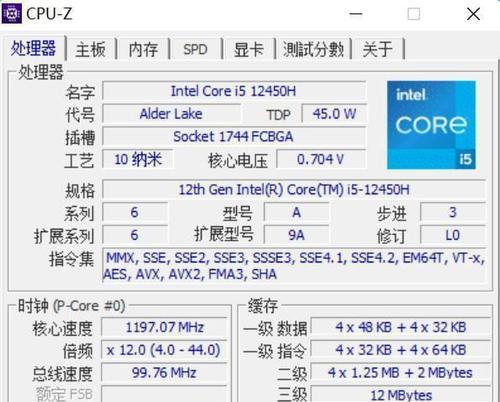Viewport: 500px width, 402px height.
Task: Click the processor name field Intel Core i5 12450H
Action: 234,91
